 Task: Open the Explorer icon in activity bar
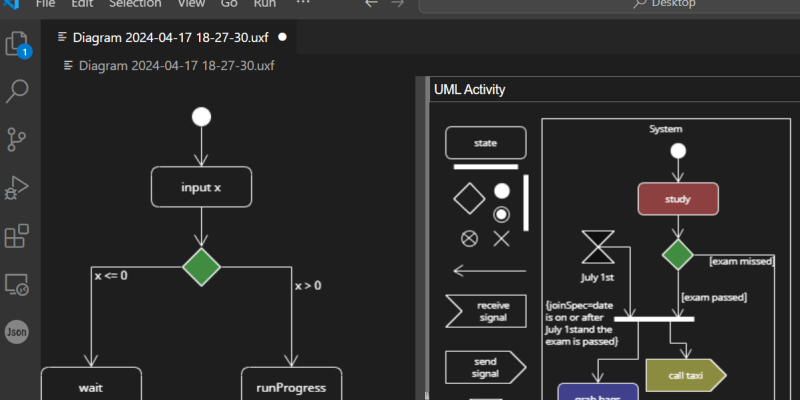click(x=18, y=45)
